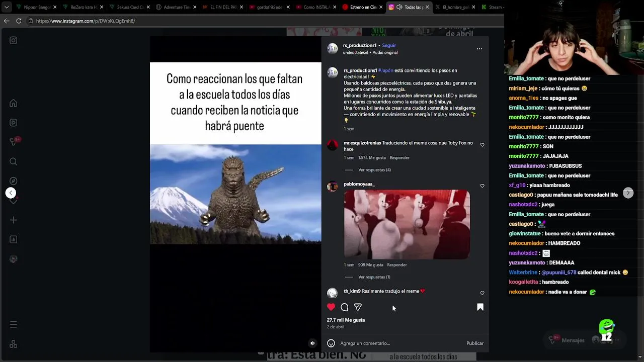
Task: Open the Search magnifier in the sidebar
Action: tap(14, 161)
